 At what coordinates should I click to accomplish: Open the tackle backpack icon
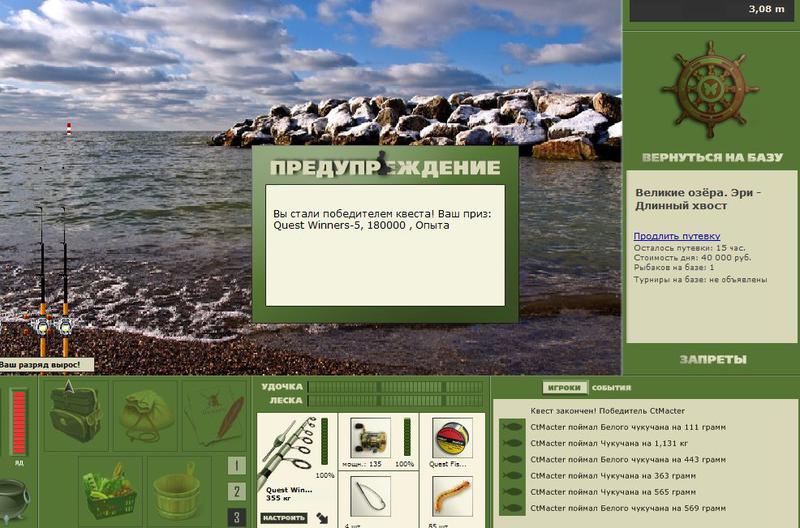pos(76,415)
